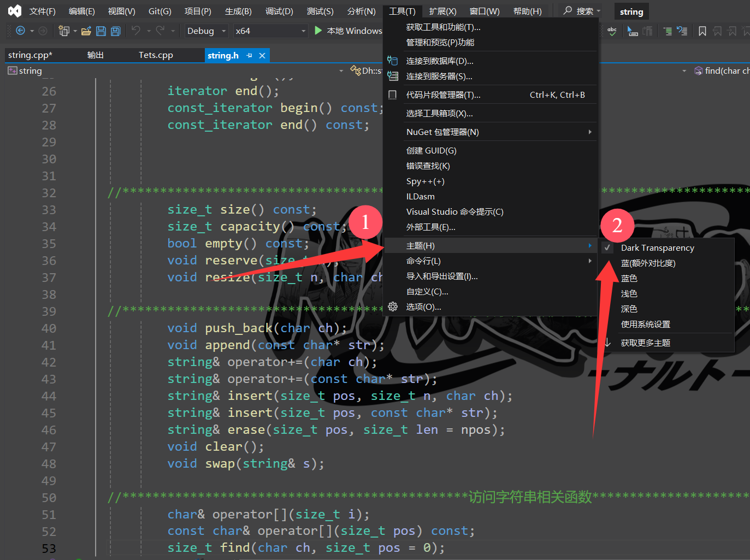The width and height of the screenshot is (750, 560).
Task: Click the gear icon beside 选项(O)
Action: 392,306
